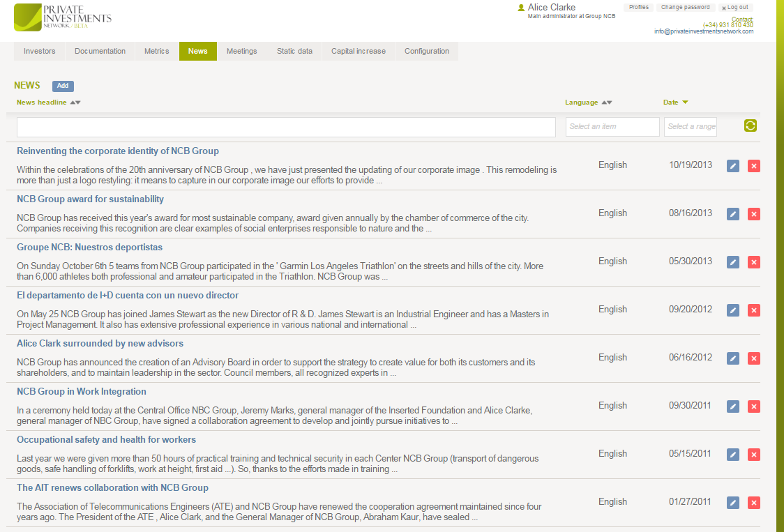Delete the 'El departamento de I+D' news entry
The image size is (784, 532).
point(753,310)
